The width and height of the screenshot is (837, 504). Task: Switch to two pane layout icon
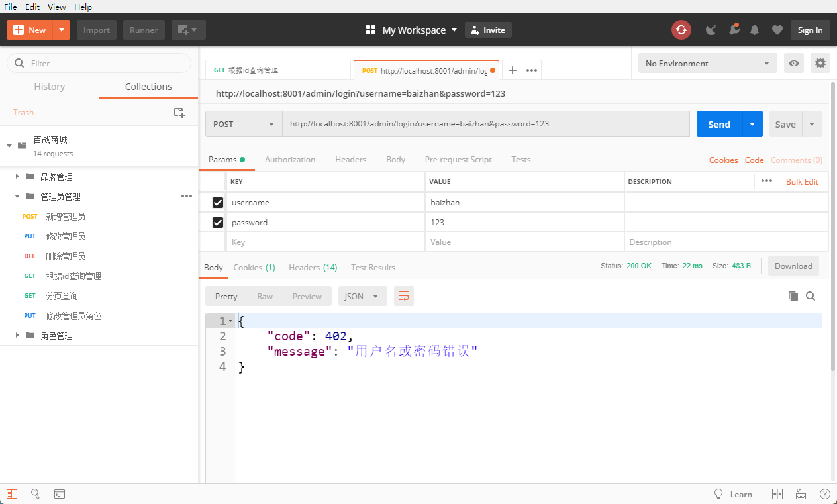pyautogui.click(x=777, y=494)
